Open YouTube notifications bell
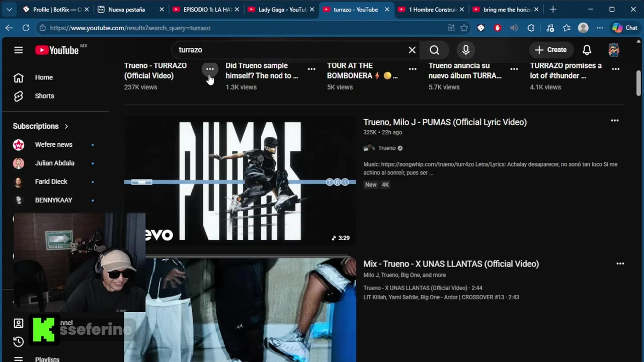The height and width of the screenshot is (362, 644). [587, 50]
